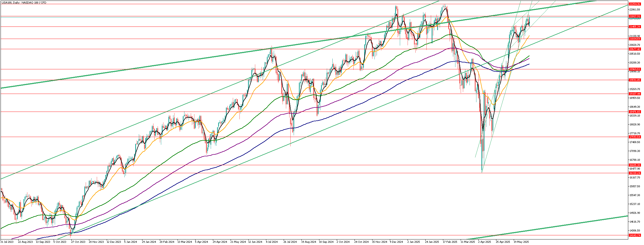This screenshot has height=245, width=644.
Task: Click the 15 Nov 2024 date label
Action: tap(379, 242)
